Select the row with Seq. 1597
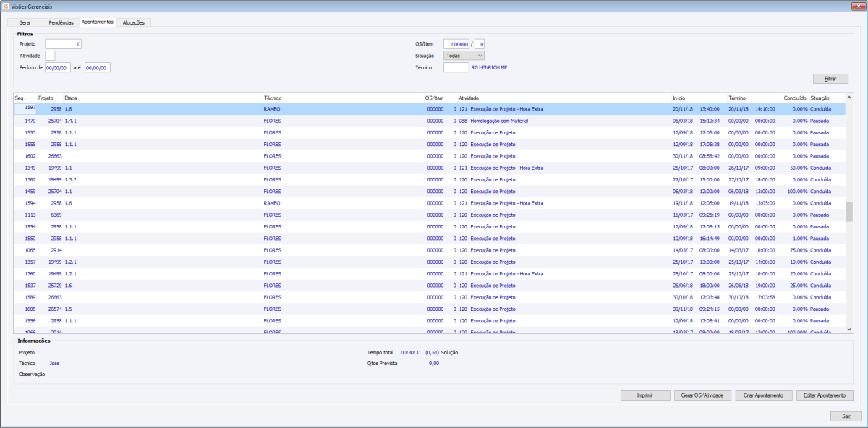The height and width of the screenshot is (428, 868). pyautogui.click(x=430, y=109)
